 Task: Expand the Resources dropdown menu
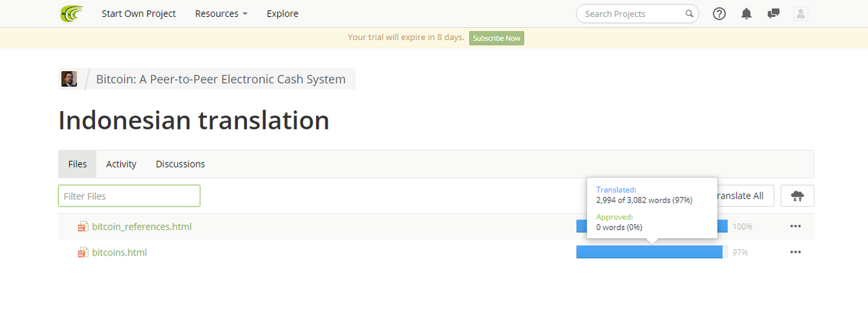point(221,14)
